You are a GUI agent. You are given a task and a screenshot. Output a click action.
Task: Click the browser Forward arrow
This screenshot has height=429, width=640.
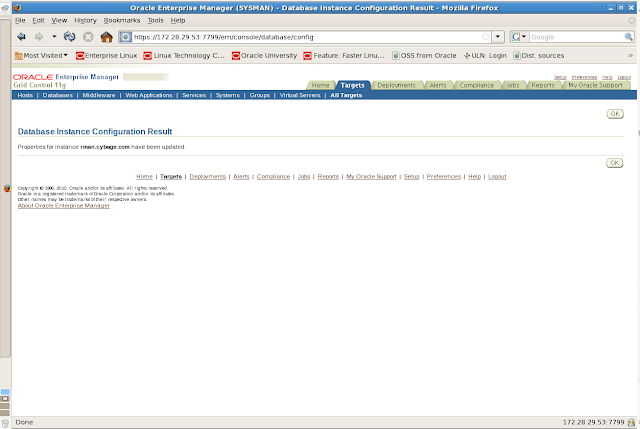pyautogui.click(x=39, y=37)
